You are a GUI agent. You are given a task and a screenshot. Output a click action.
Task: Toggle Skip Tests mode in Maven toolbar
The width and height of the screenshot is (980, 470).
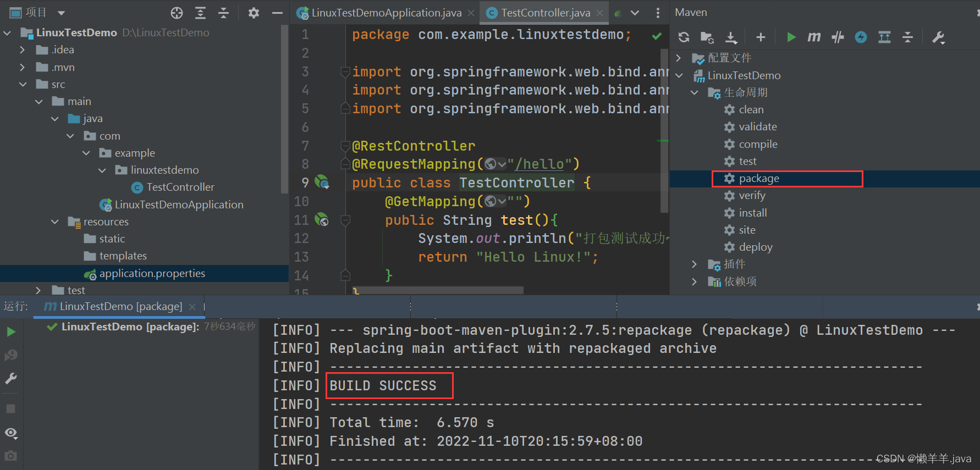[x=861, y=37]
